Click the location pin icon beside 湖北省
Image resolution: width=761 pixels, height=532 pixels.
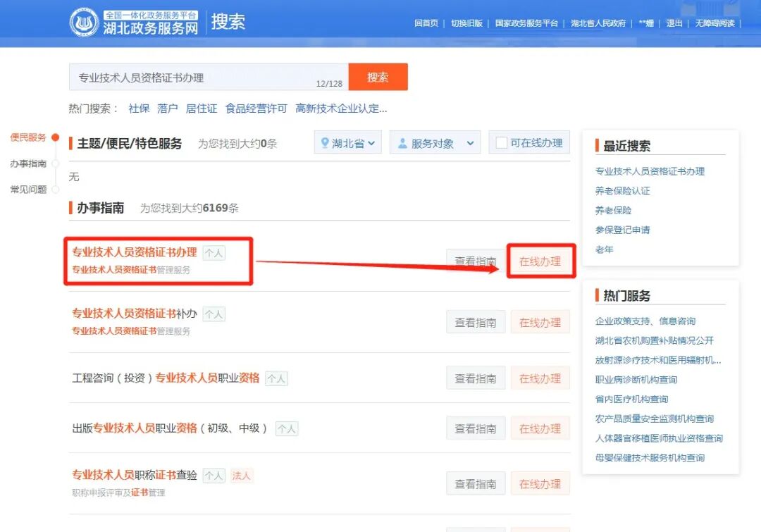tap(325, 143)
